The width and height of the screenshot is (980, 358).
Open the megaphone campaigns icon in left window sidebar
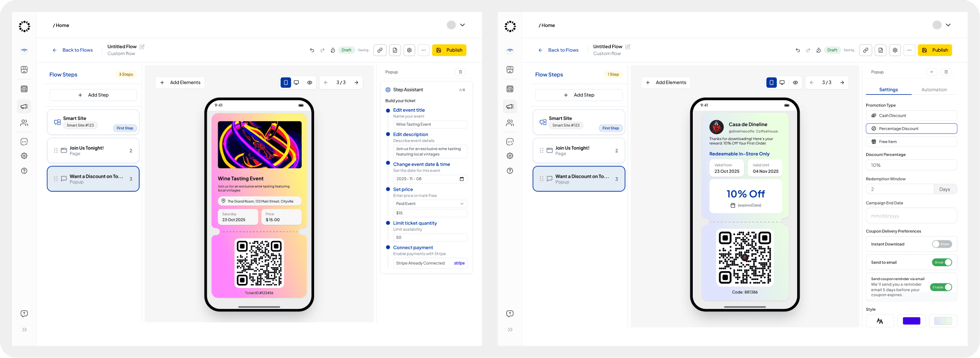pos(24,106)
